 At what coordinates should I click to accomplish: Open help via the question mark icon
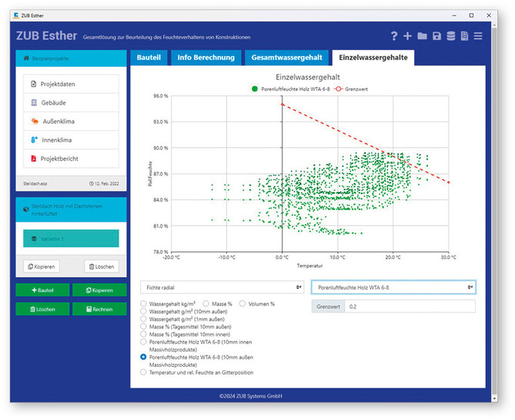[x=394, y=36]
